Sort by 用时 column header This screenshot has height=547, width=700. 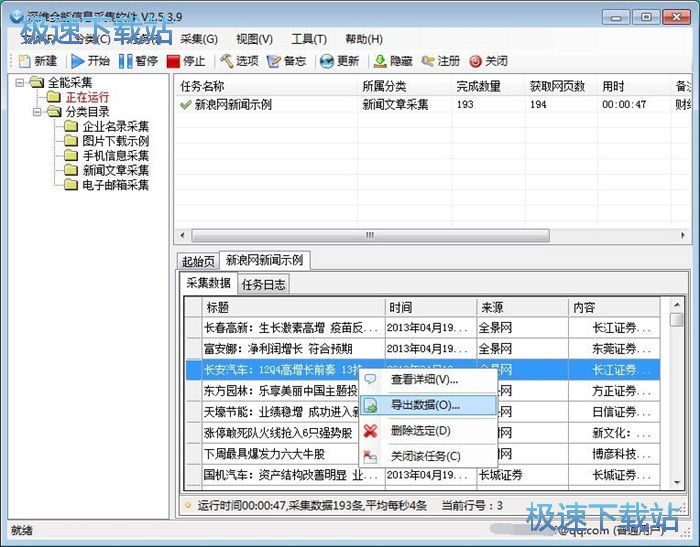pos(634,86)
